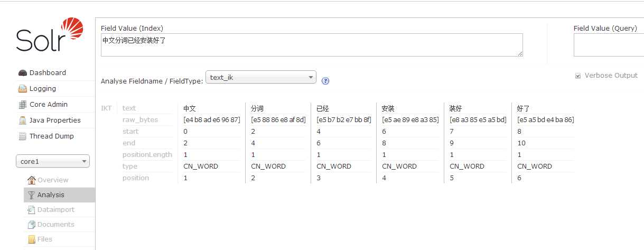Click the Analysis funnel icon
644x250 pixels.
tap(31, 195)
